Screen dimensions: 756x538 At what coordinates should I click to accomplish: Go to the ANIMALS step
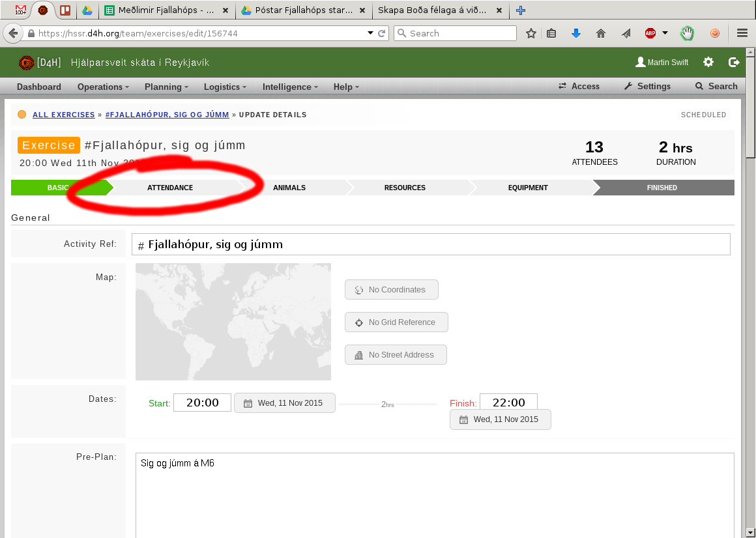point(289,188)
